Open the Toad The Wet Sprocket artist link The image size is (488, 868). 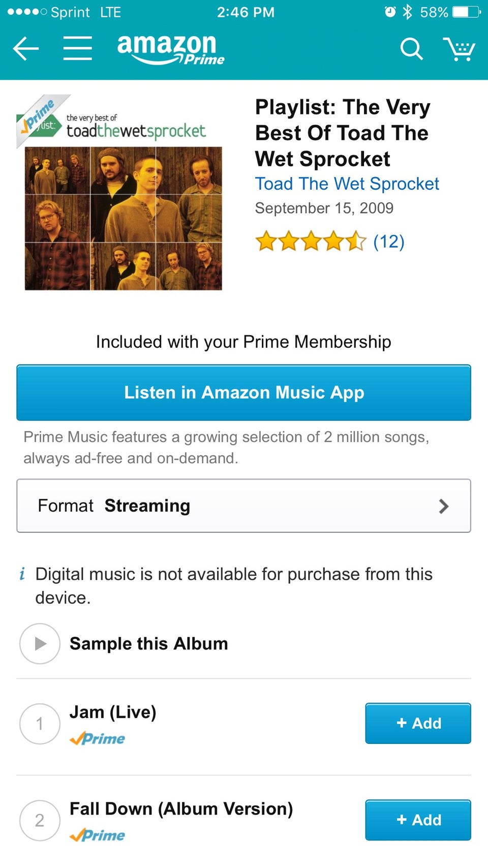click(347, 184)
